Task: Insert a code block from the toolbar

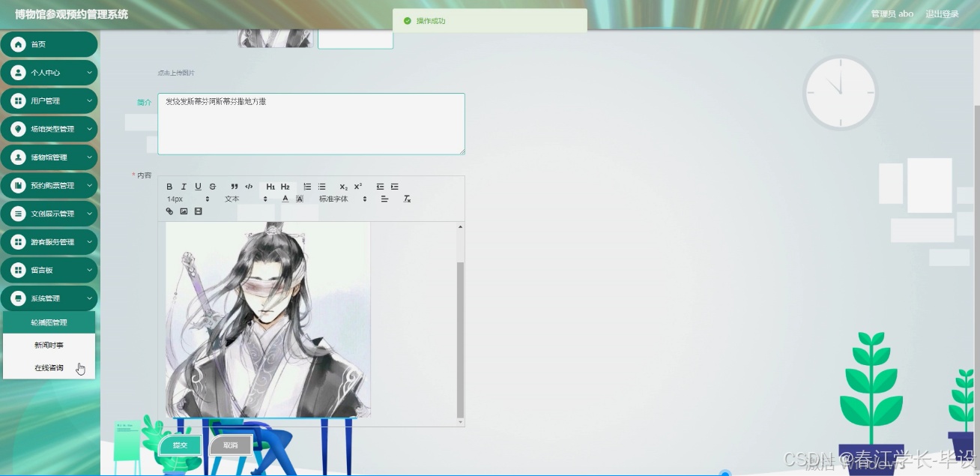Action: coord(249,187)
